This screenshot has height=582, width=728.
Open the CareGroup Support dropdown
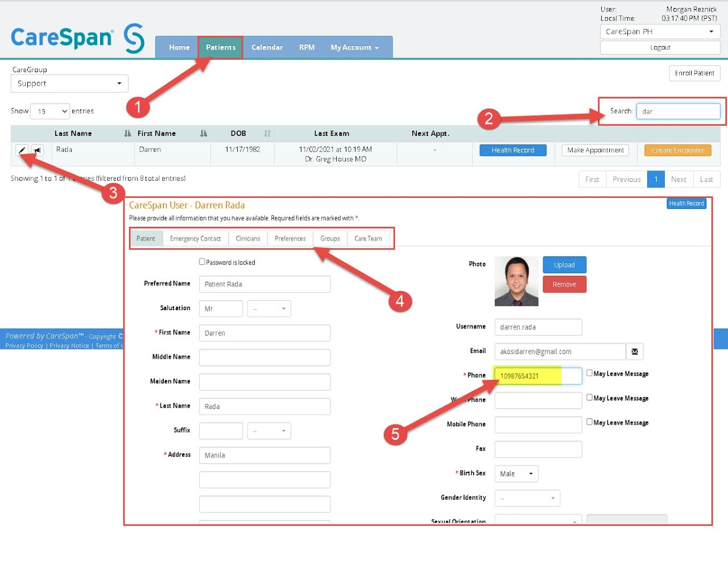tap(69, 84)
